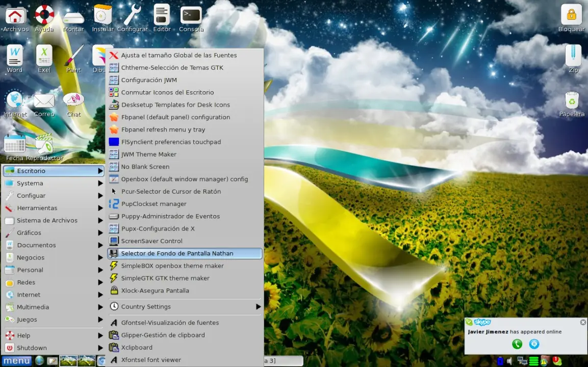Click the Skype tray icon with badge 1
This screenshot has height=367, width=588.
click(x=557, y=361)
